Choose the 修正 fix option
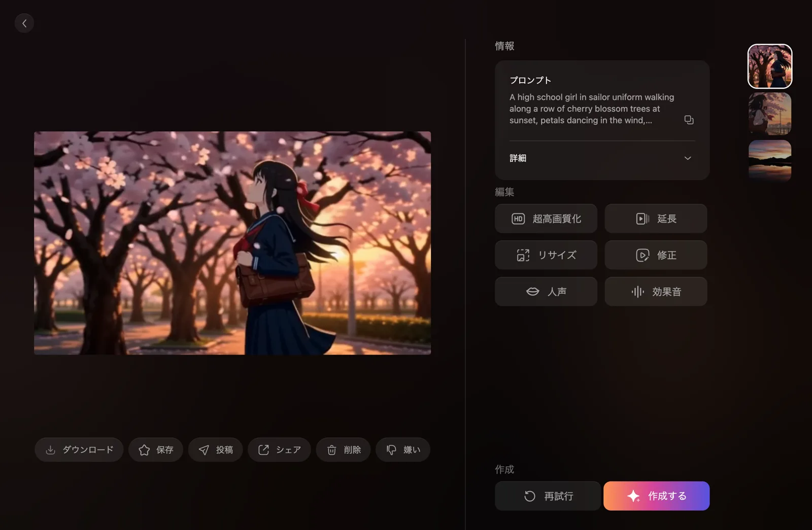 656,255
